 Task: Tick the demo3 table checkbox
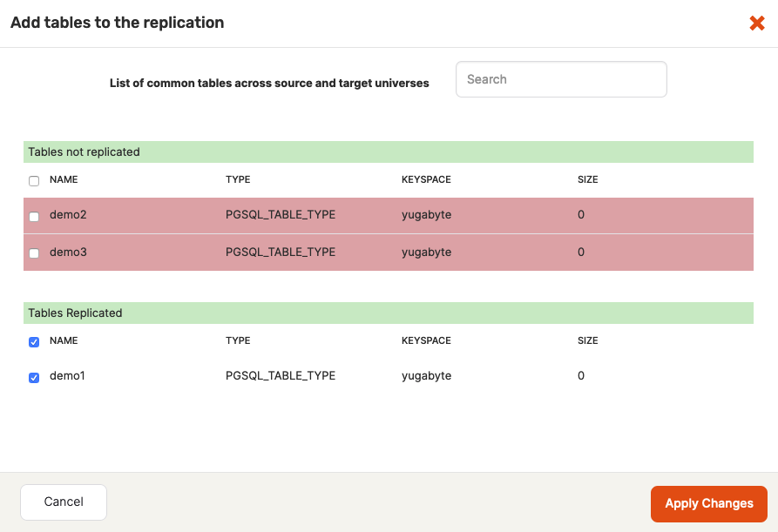coord(34,253)
